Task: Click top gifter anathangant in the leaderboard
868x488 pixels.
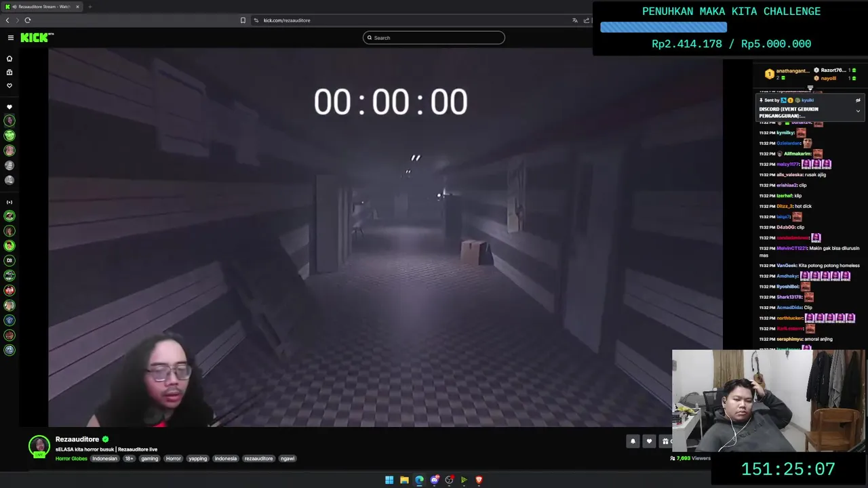Action: pos(792,70)
